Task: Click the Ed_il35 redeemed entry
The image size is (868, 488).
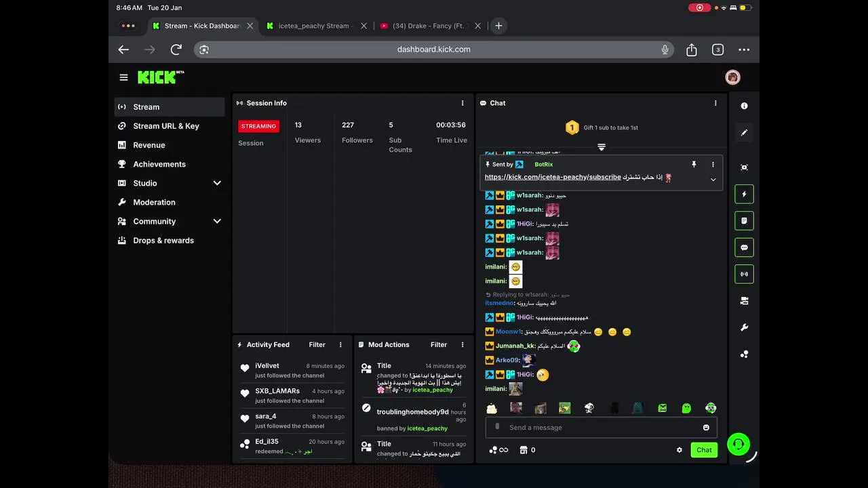Action: tap(292, 446)
